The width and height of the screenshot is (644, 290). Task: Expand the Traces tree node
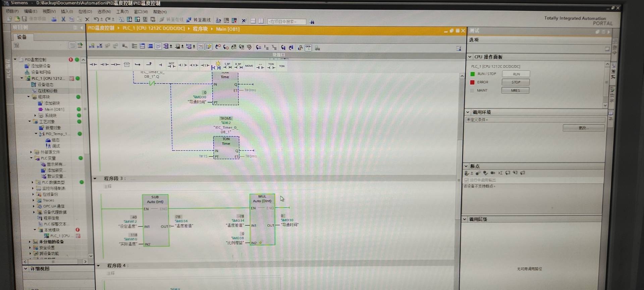[33, 200]
